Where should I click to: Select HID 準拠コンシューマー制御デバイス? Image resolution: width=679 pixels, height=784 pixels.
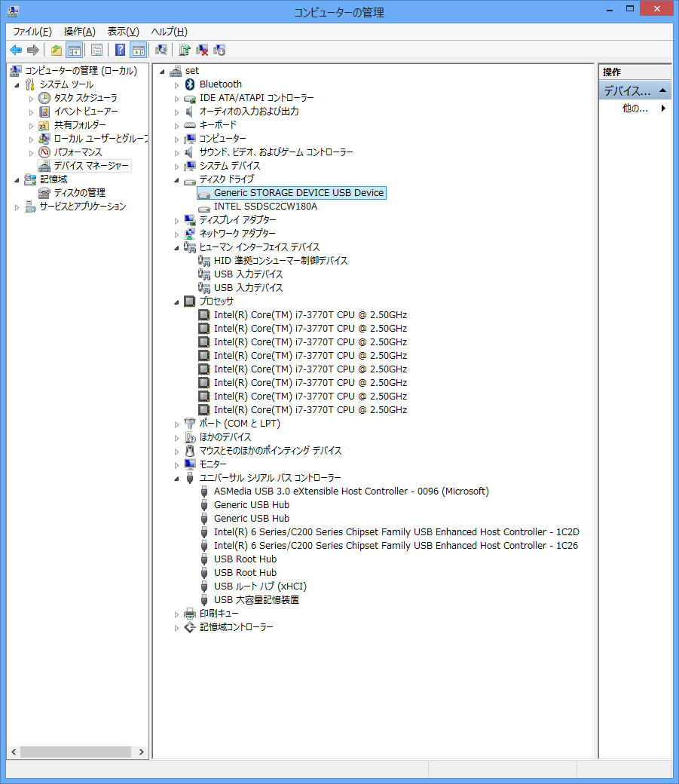pos(280,261)
